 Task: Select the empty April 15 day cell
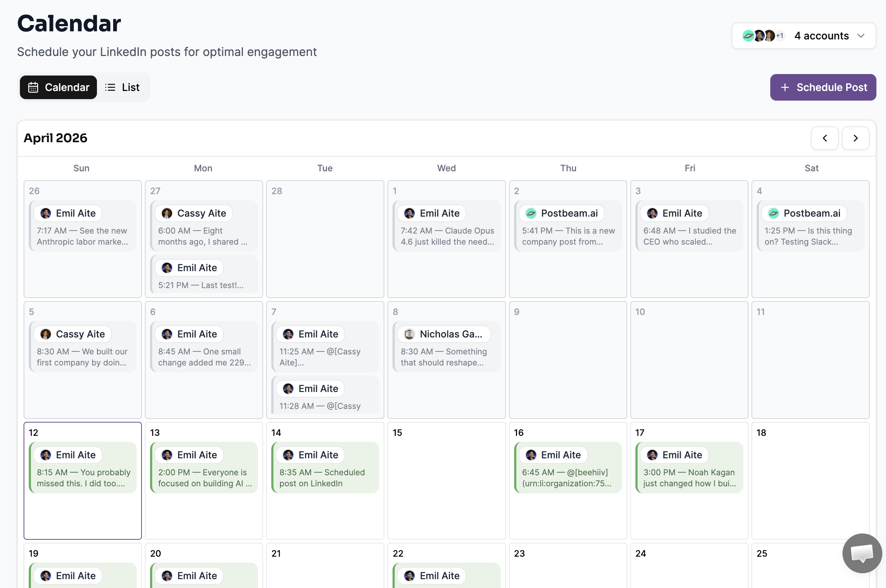point(446,487)
